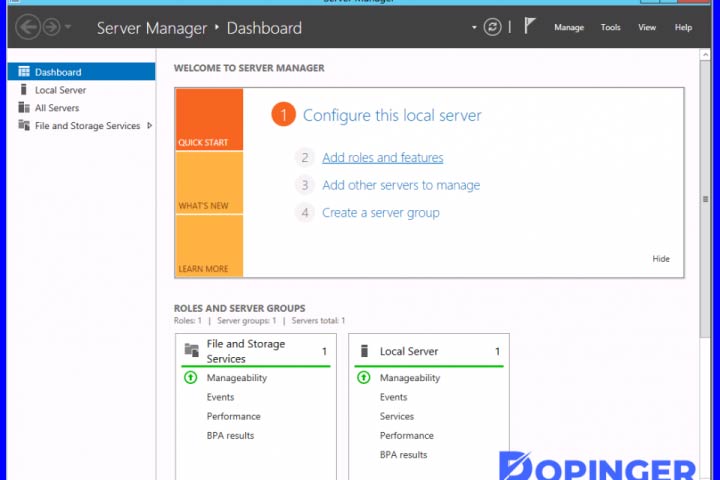Select Dashboard in the left pane
Screen dimensions: 720x480
coord(81,72)
